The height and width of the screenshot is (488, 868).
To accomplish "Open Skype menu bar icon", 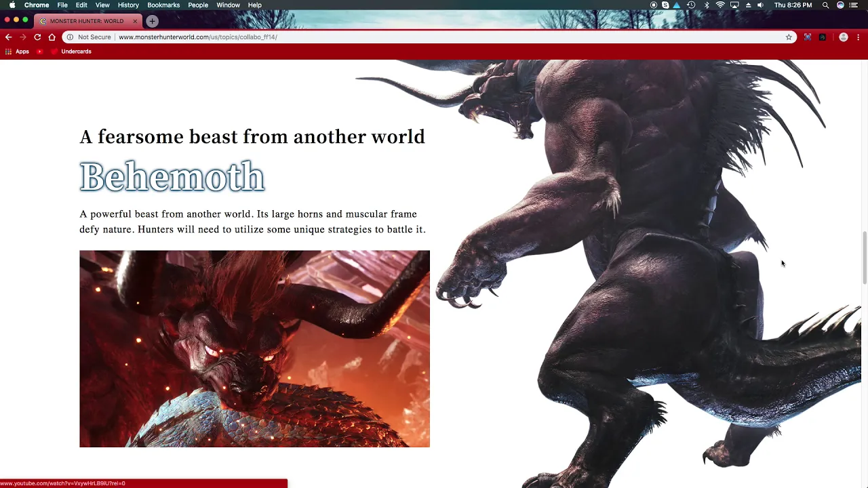I will click(x=665, y=5).
